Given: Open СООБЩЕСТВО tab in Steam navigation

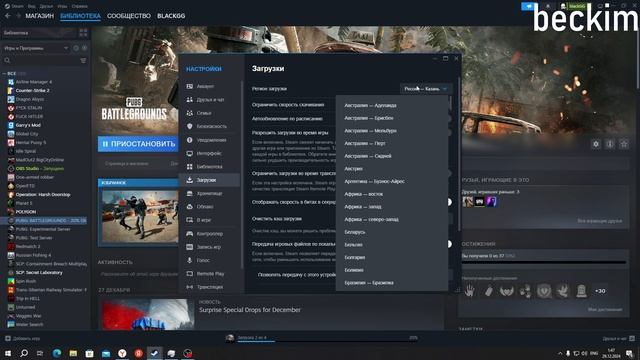Looking at the screenshot, I should (129, 16).
